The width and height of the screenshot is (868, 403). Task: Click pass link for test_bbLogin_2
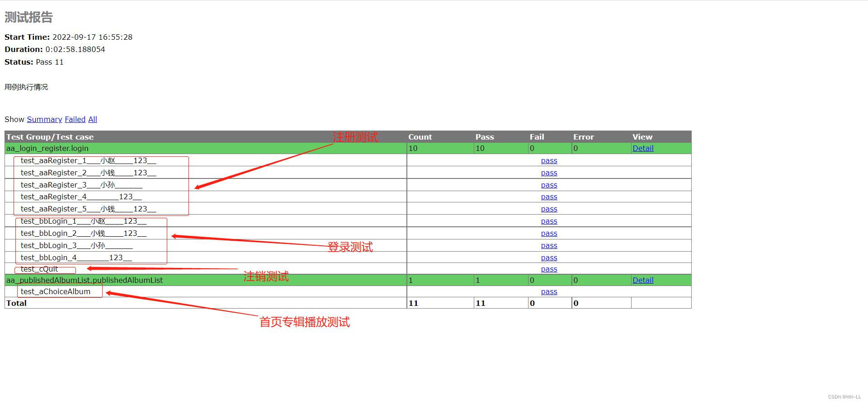tap(549, 233)
